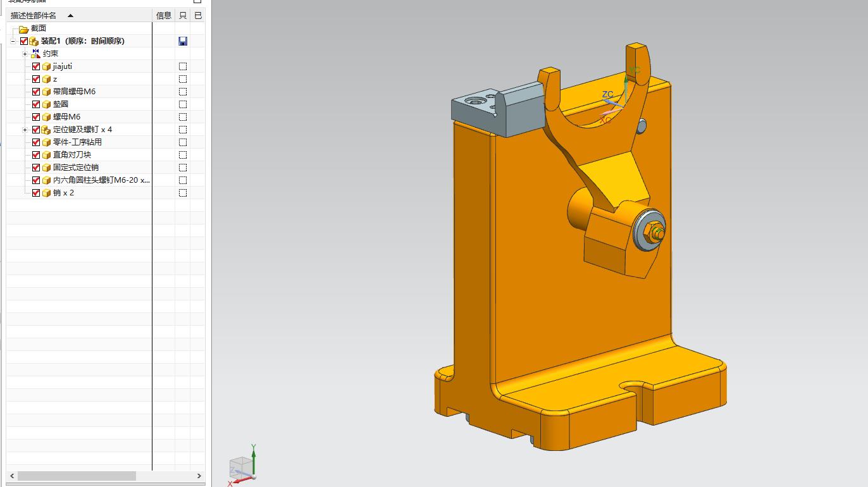This screenshot has width=868, height=487.
Task: Click the 垫圈 component cube icon
Action: [x=46, y=104]
